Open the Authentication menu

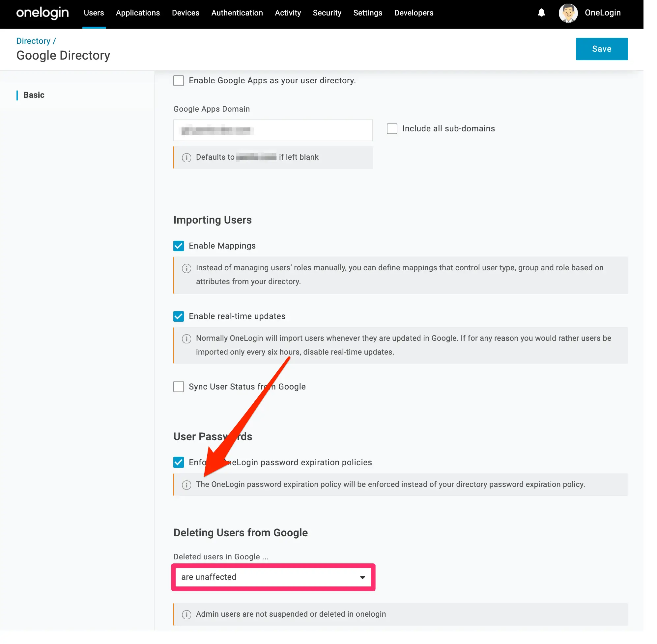[x=237, y=13]
